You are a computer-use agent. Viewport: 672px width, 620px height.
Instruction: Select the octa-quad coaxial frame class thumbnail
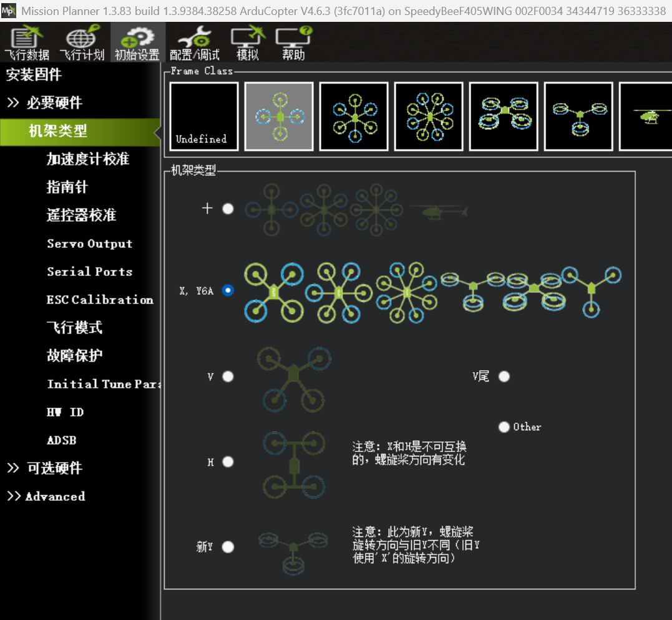(x=504, y=116)
